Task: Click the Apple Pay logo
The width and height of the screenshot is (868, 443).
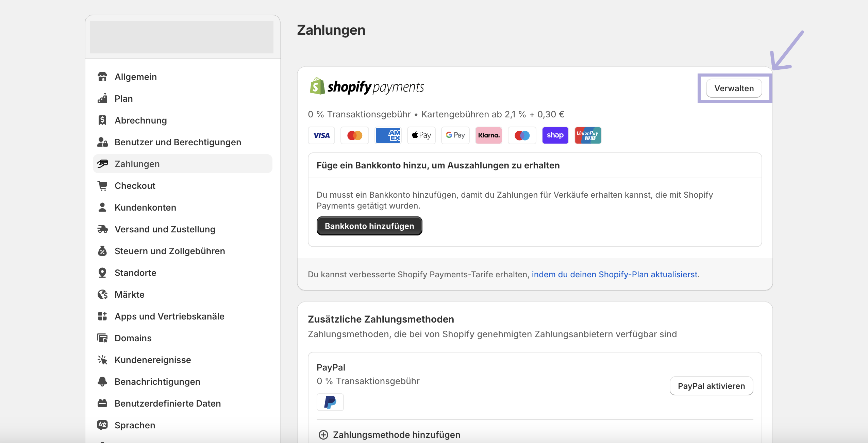Action: (x=421, y=135)
